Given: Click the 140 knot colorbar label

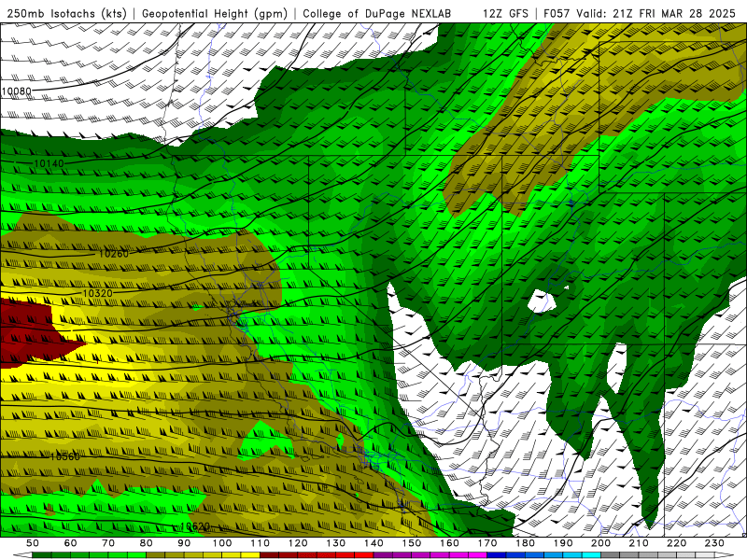Looking at the screenshot, I should tap(373, 543).
